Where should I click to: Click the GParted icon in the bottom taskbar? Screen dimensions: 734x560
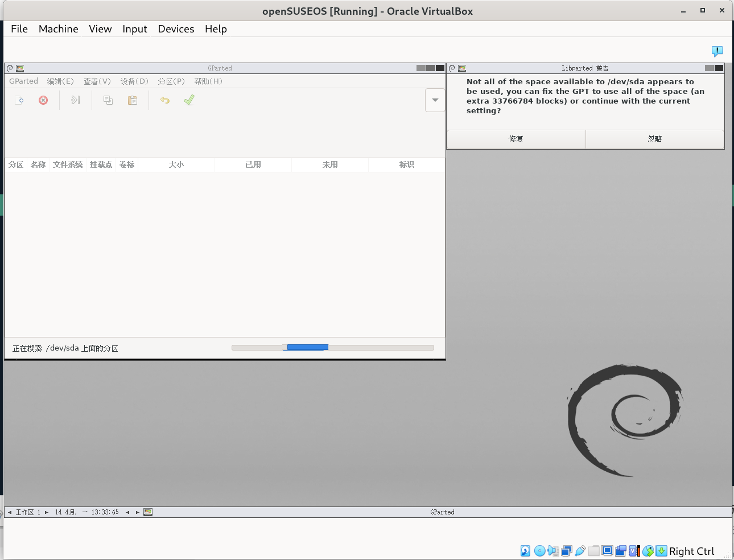148,512
